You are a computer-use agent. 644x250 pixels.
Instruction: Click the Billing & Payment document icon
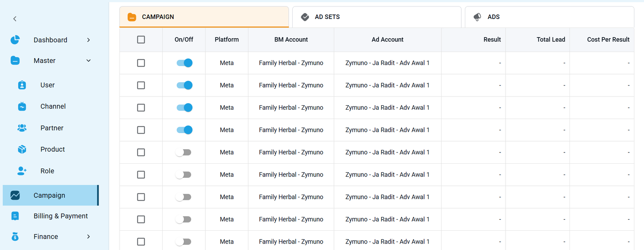(x=15, y=216)
